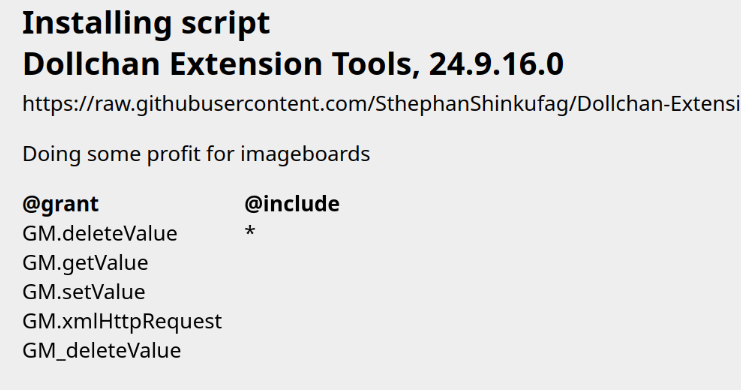
Task: Select the Dollchan Extension Tools script title
Action: pos(293,64)
